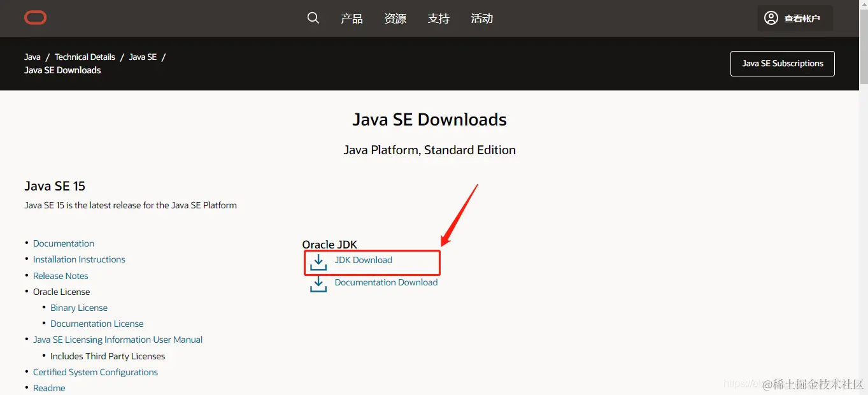The width and height of the screenshot is (868, 395).
Task: Open the 支持 menu
Action: click(438, 18)
